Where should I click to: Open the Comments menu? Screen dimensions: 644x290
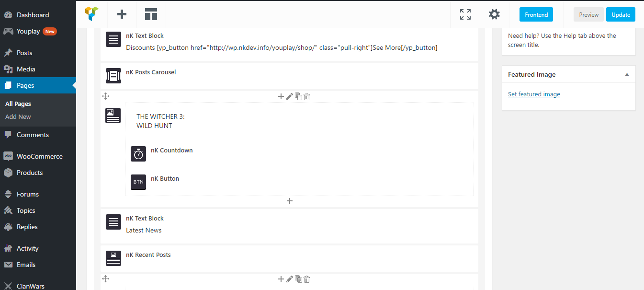click(x=38, y=135)
